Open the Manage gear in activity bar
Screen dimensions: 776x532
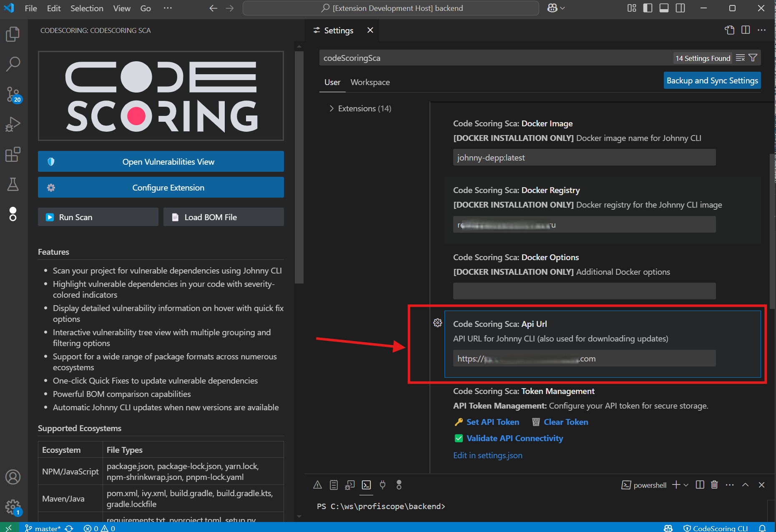point(13,507)
